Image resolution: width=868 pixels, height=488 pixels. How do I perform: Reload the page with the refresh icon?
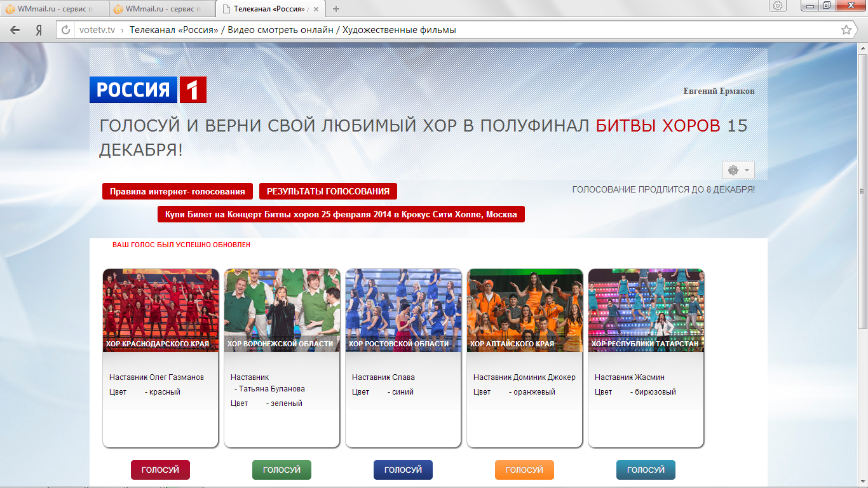[x=66, y=30]
